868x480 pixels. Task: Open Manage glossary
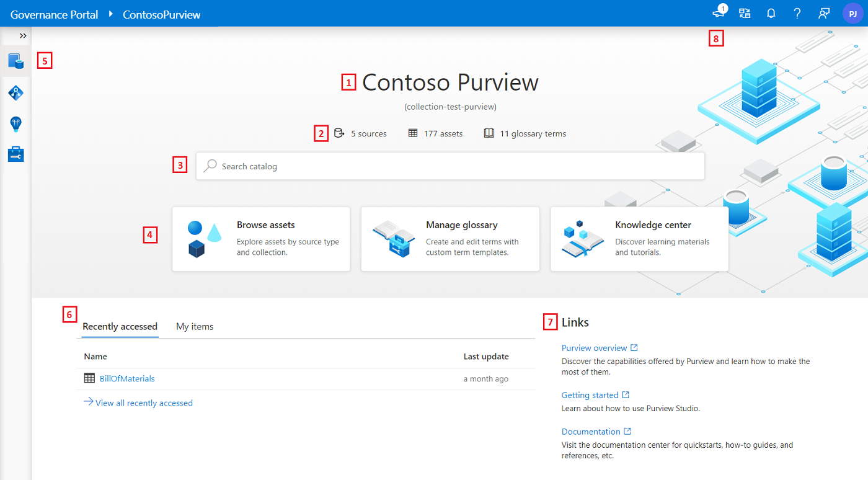[x=450, y=239]
